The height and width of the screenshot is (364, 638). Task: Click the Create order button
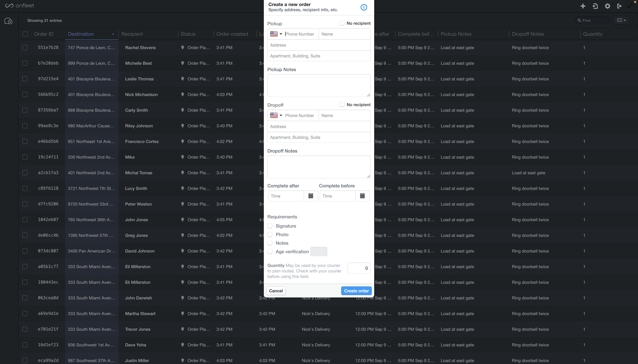pyautogui.click(x=356, y=291)
